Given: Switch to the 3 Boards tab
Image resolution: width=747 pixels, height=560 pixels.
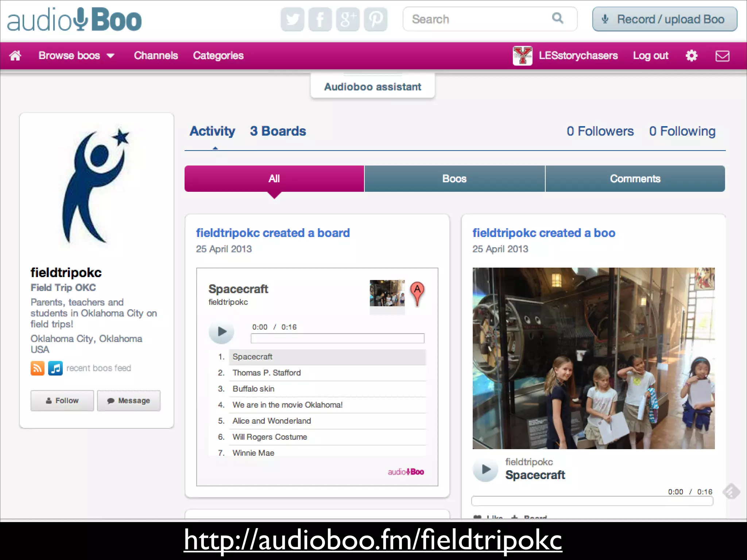Looking at the screenshot, I should point(278,131).
